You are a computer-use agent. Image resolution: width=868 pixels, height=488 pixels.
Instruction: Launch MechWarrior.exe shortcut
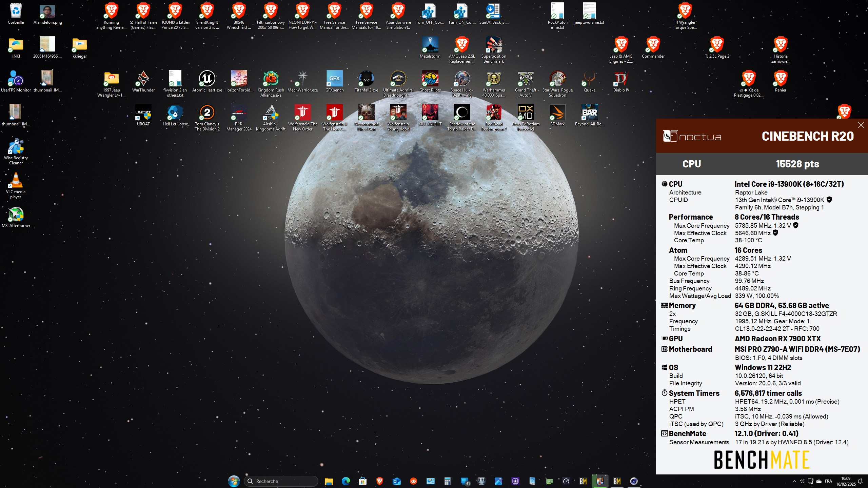(x=303, y=82)
